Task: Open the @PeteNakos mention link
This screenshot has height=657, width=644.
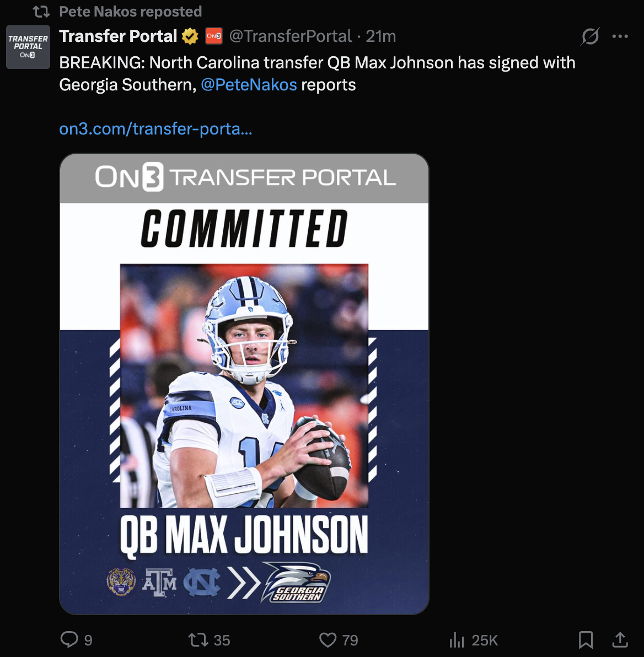Action: coord(249,85)
